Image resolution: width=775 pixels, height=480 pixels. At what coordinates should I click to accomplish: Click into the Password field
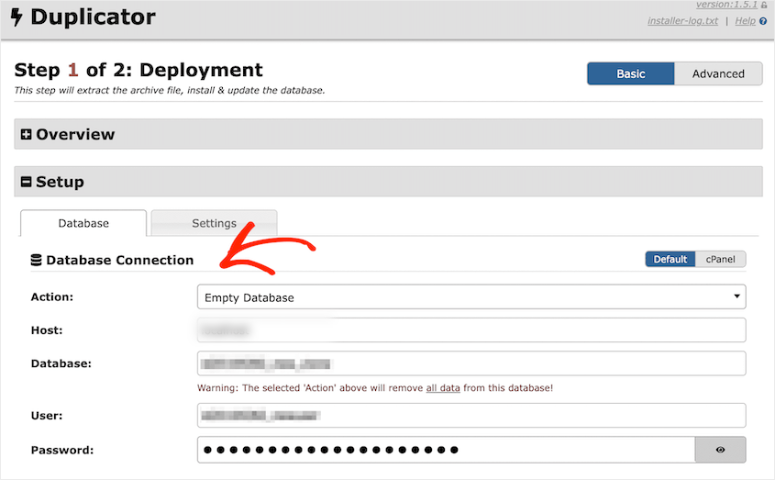click(x=446, y=450)
